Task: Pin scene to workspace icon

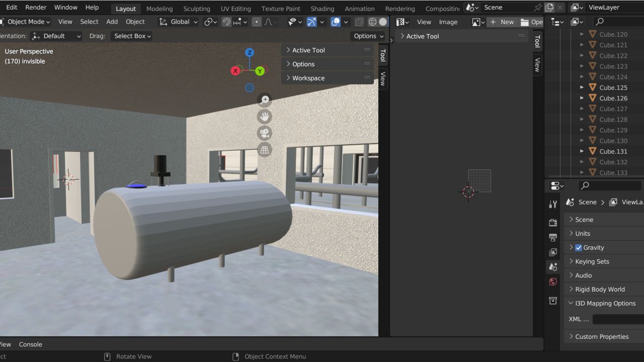Action: coord(538,8)
